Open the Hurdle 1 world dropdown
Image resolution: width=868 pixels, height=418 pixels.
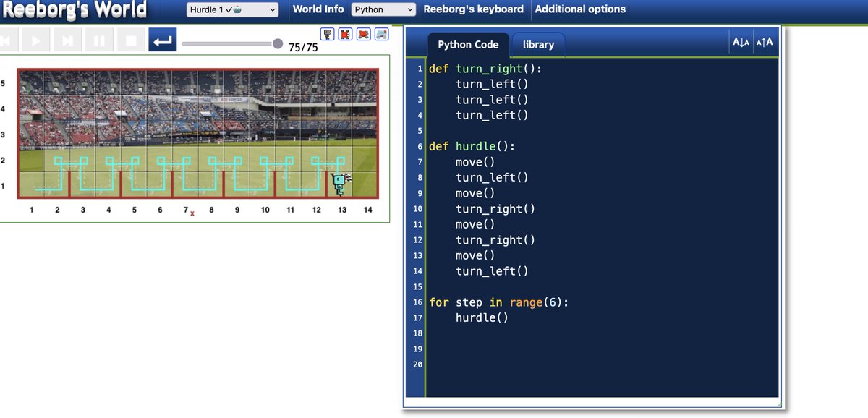click(x=232, y=9)
